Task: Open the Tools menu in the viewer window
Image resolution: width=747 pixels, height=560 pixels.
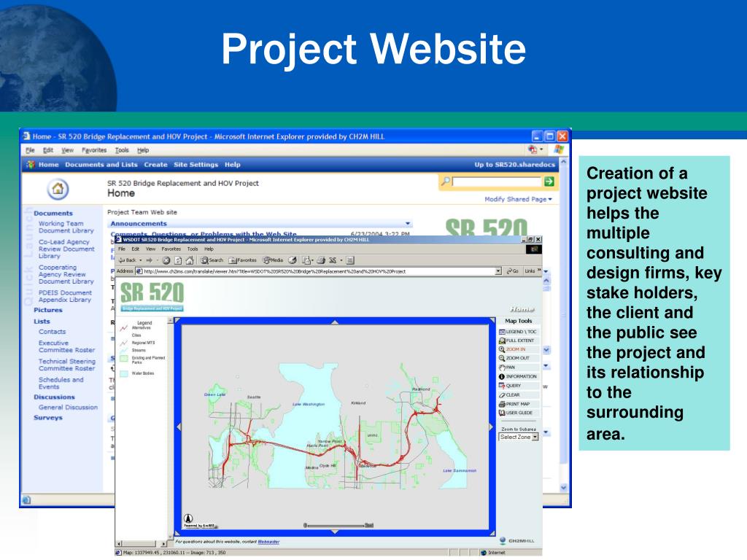Action: coord(193,249)
